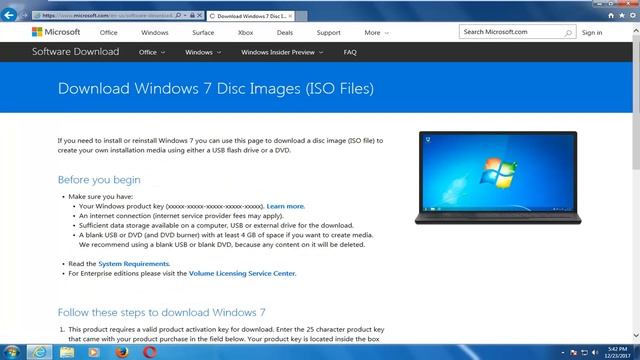The height and width of the screenshot is (360, 640).
Task: Click the Windows 7 laptop image
Action: (x=498, y=178)
